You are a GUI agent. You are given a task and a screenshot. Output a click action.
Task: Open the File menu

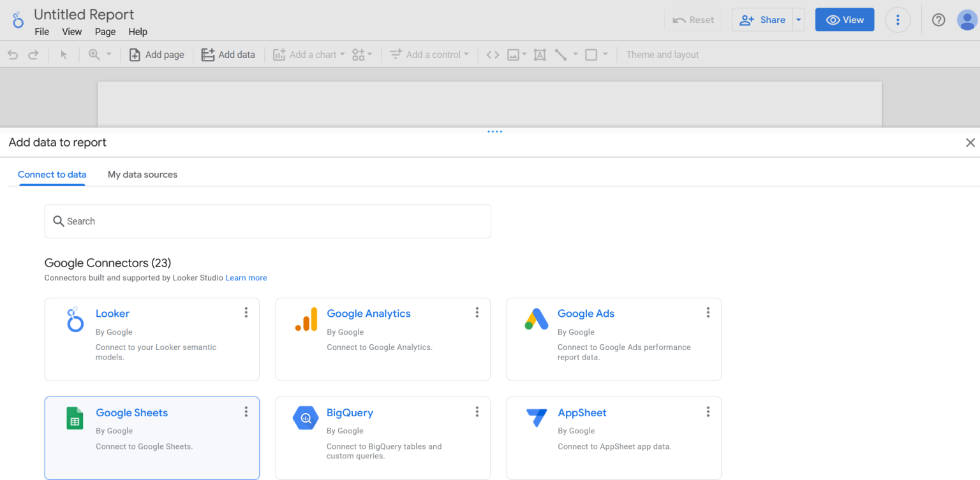coord(41,31)
